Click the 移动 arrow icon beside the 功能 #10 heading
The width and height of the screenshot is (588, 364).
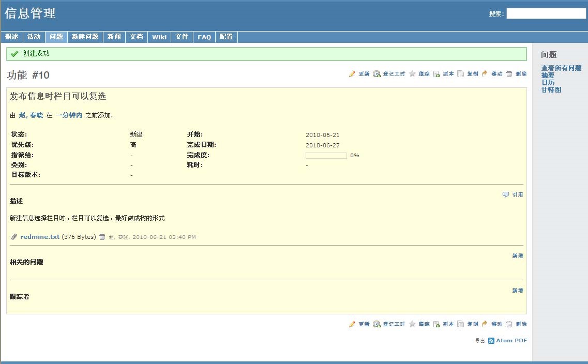tap(485, 74)
